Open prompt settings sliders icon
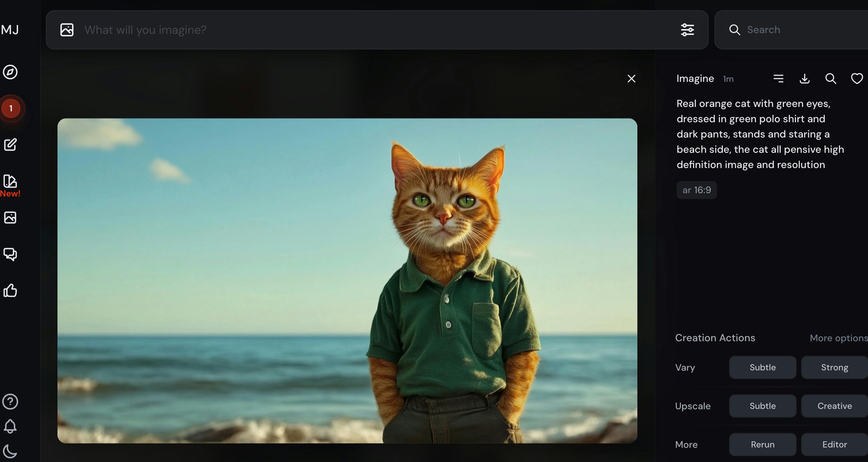The image size is (868, 462). (x=687, y=30)
